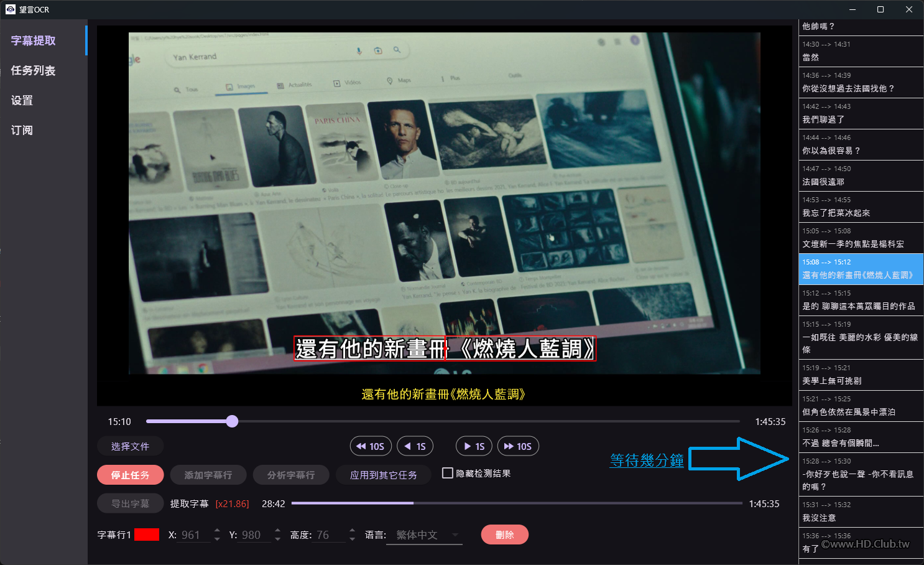Click the extraction position time 28:42
The height and width of the screenshot is (565, 924).
tap(274, 504)
